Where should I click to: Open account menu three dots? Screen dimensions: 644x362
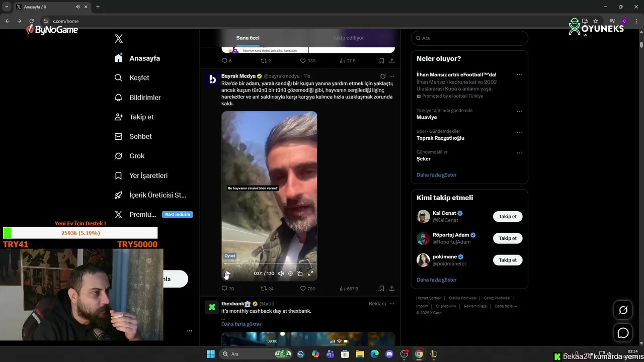click(190, 331)
